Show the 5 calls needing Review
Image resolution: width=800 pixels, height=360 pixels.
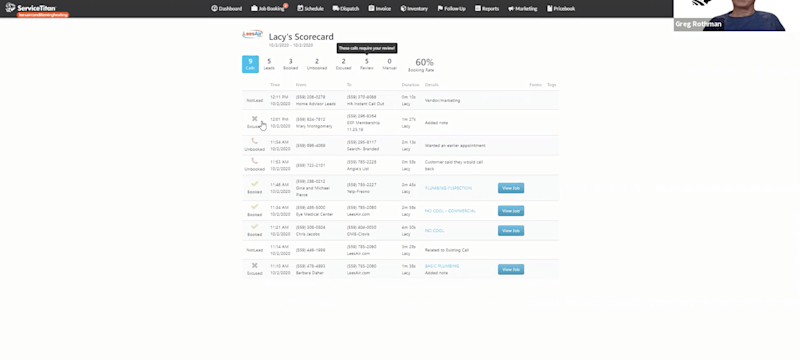tap(366, 64)
